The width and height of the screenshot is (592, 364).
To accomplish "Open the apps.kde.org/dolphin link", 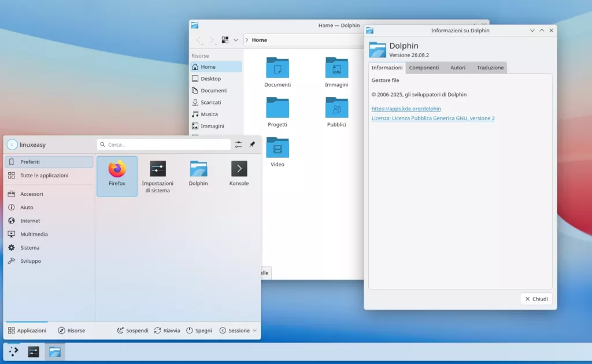I will coord(406,109).
